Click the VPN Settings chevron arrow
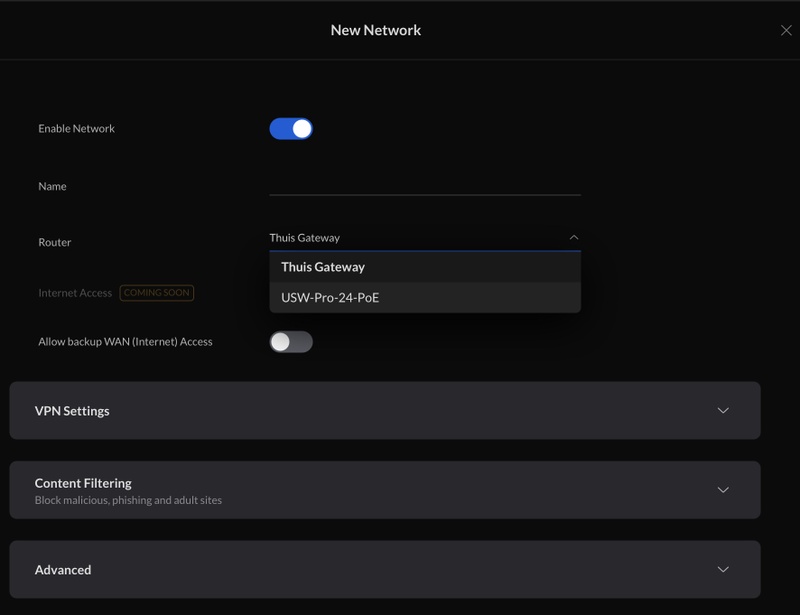The height and width of the screenshot is (615, 800). pyautogui.click(x=723, y=411)
